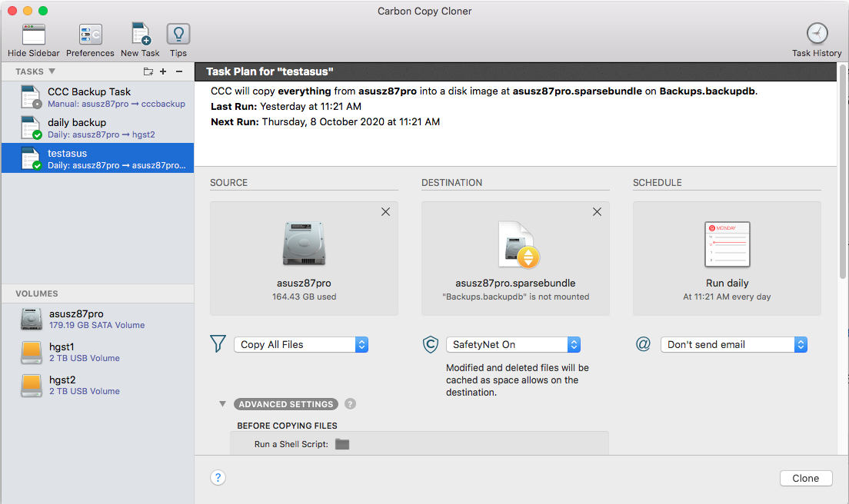
Task: Click the email @ icon
Action: (643, 344)
